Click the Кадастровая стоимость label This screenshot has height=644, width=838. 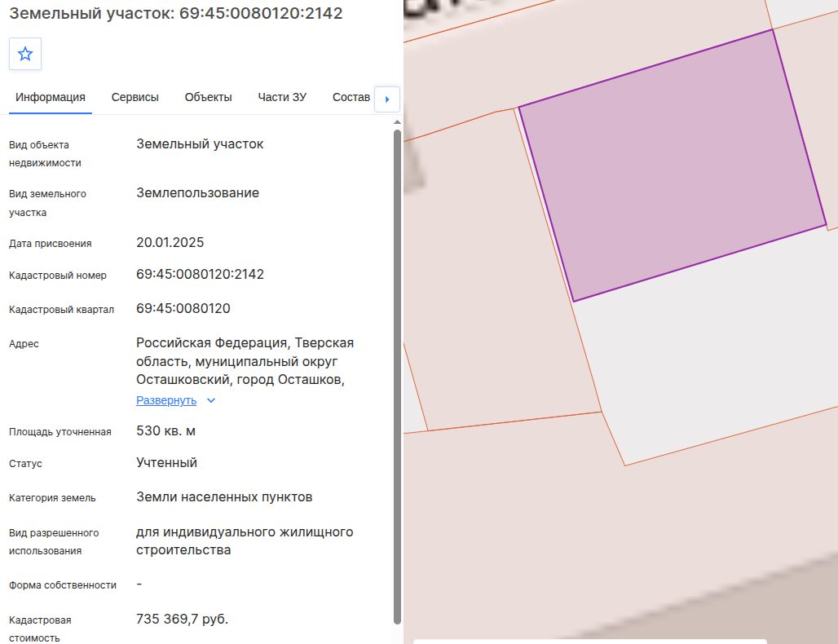pos(40,629)
